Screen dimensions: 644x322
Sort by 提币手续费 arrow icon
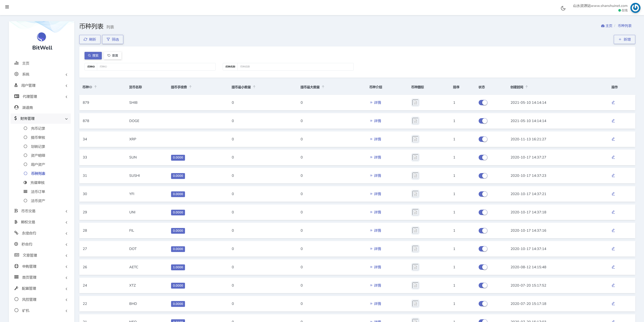[x=190, y=87]
